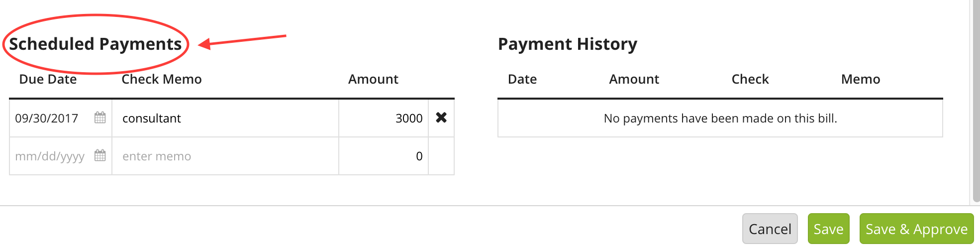The width and height of the screenshot is (980, 250).
Task: Click the Payment History heading
Action: (x=568, y=44)
